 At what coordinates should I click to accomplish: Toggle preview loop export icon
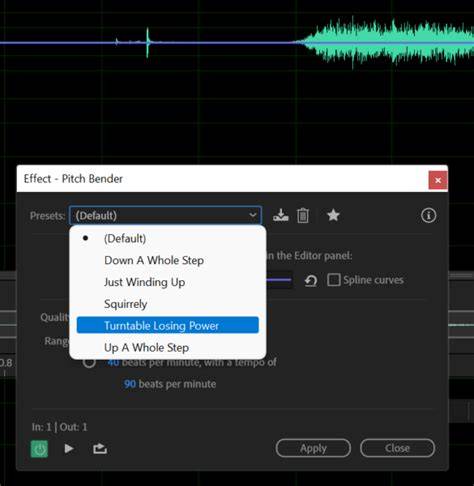(x=100, y=449)
